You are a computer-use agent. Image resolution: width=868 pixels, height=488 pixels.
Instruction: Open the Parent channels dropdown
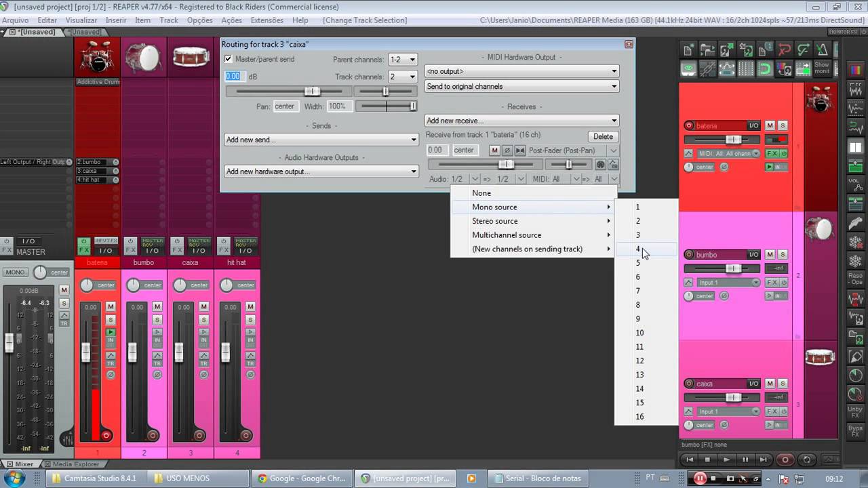(x=402, y=60)
